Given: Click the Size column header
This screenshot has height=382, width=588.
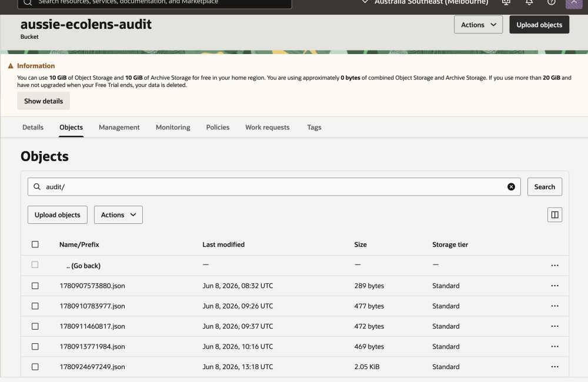Looking at the screenshot, I should click(x=360, y=244).
